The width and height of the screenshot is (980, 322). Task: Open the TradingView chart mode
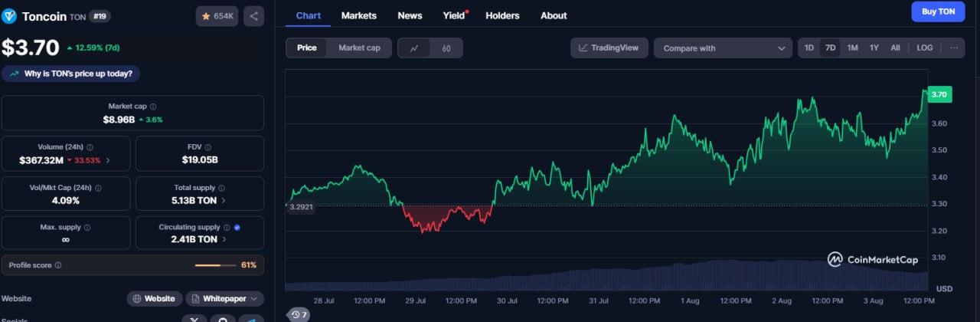[609, 48]
